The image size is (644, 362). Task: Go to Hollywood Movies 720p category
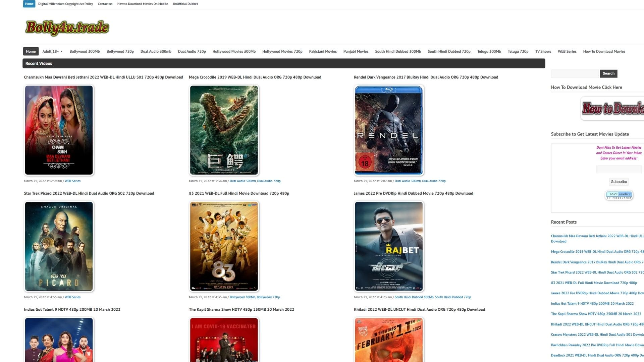[282, 51]
